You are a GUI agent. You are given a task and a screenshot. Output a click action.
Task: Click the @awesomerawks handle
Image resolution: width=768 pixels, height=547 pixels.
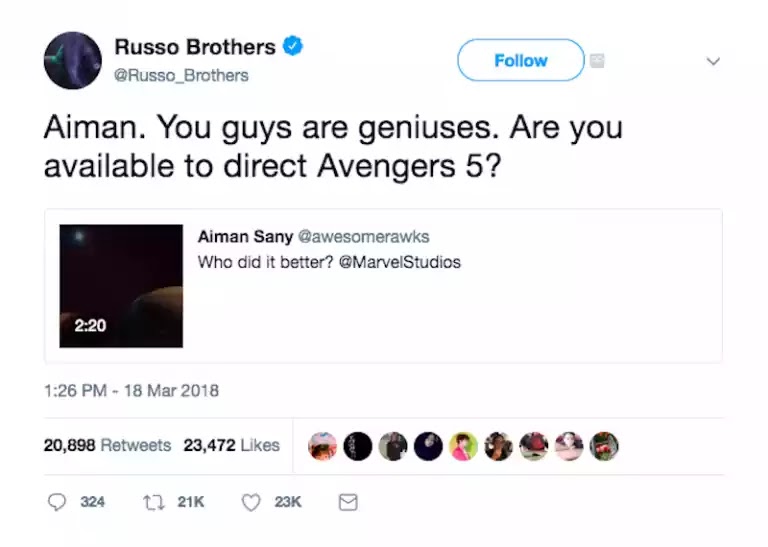tap(357, 236)
